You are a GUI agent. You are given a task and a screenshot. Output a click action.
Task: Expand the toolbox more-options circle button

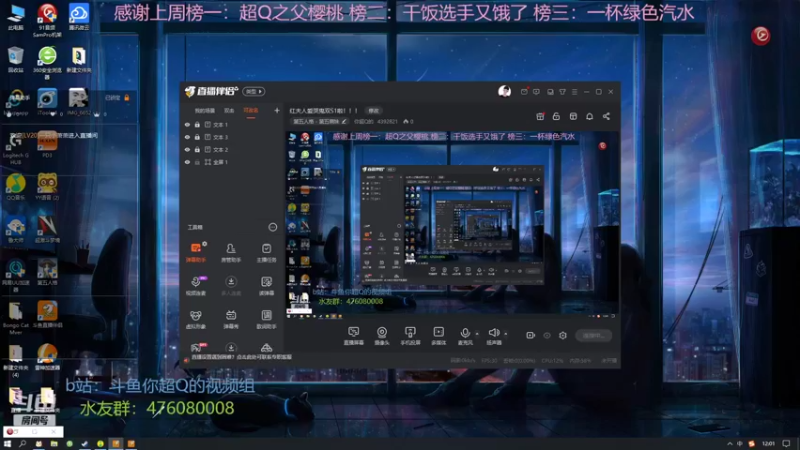pos(272,227)
